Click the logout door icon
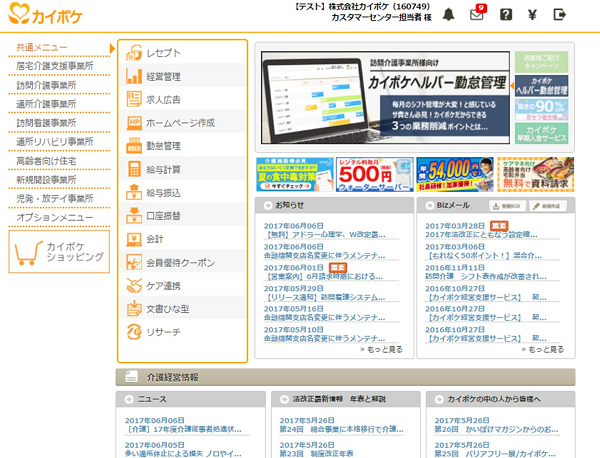 click(x=559, y=15)
